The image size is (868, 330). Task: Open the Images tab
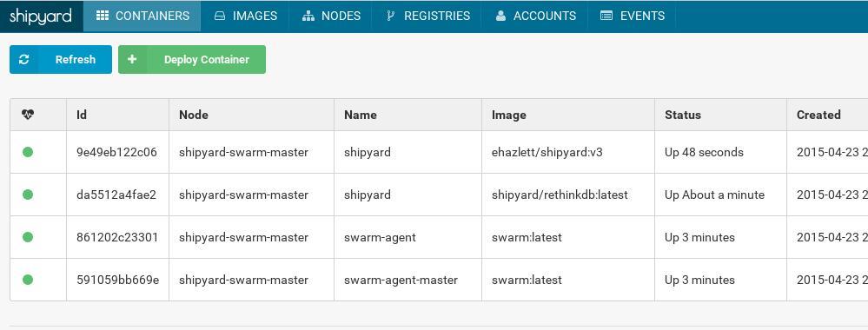245,16
